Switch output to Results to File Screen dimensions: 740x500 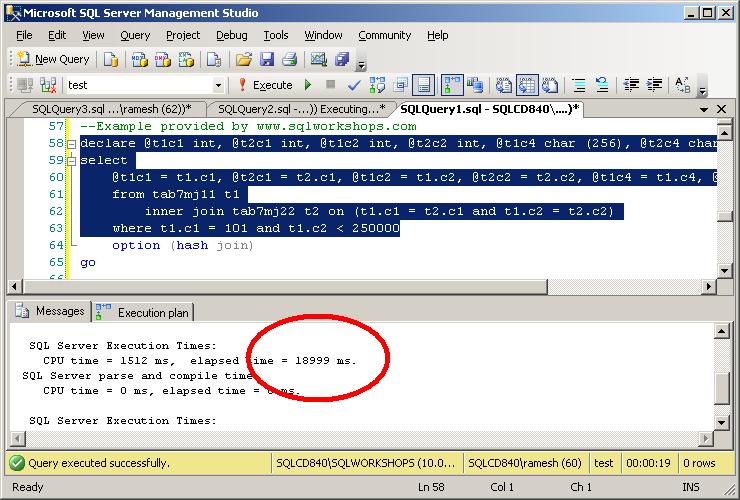(x=550, y=85)
